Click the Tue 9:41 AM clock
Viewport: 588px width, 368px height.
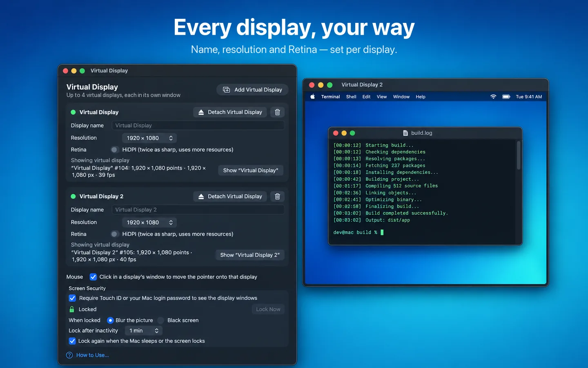(x=529, y=97)
